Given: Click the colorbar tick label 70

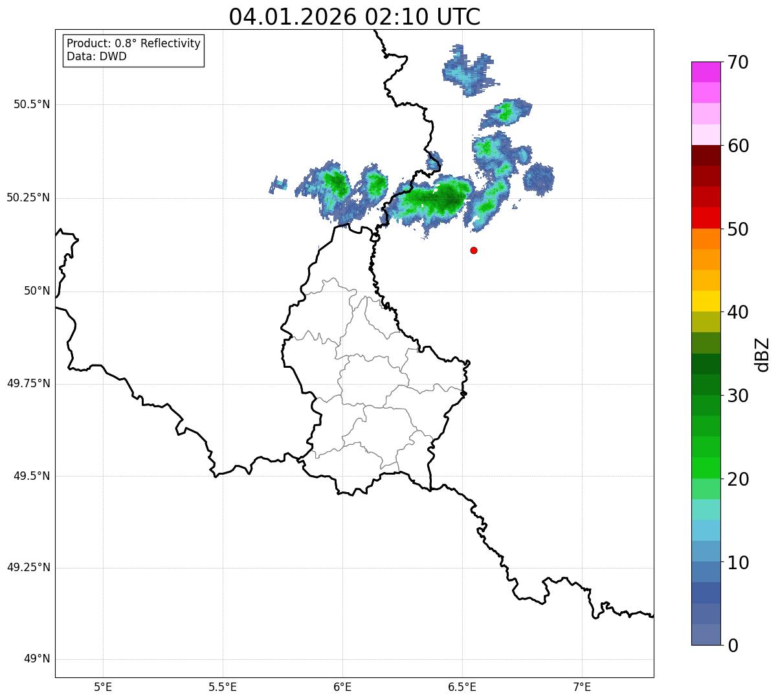Looking at the screenshot, I should click(x=738, y=62).
